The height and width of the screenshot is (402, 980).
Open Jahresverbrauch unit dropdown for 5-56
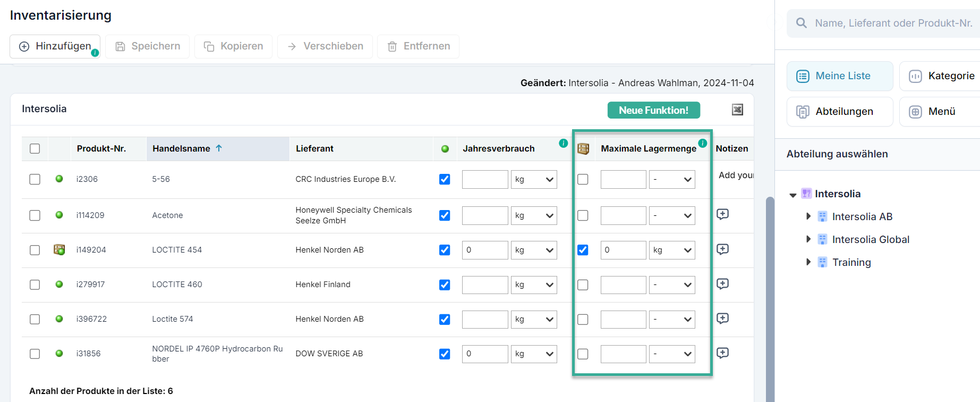tap(534, 180)
